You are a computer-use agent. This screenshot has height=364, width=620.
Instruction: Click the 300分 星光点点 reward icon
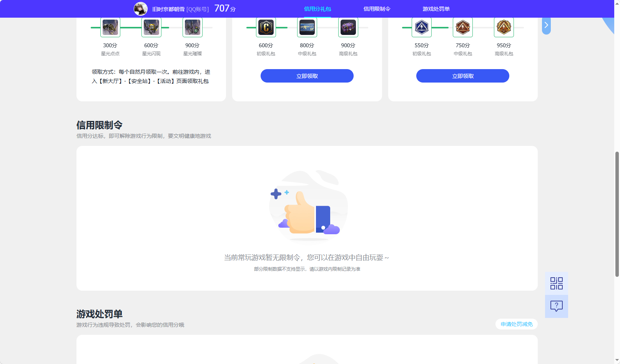[x=110, y=27]
